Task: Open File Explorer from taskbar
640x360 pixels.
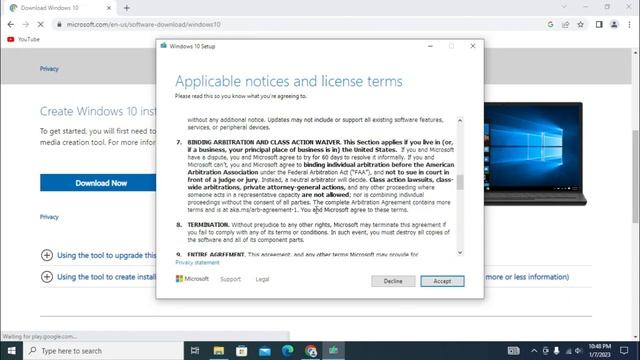Action: click(219, 351)
